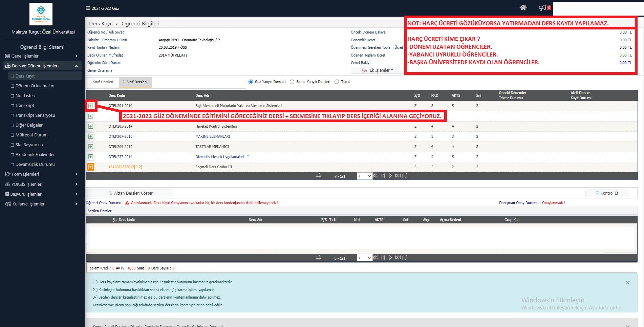Screen dimensions: 644x327
Task: Toggle the hamburger menu beside 2021-2022 Güz
Action: click(88, 8)
